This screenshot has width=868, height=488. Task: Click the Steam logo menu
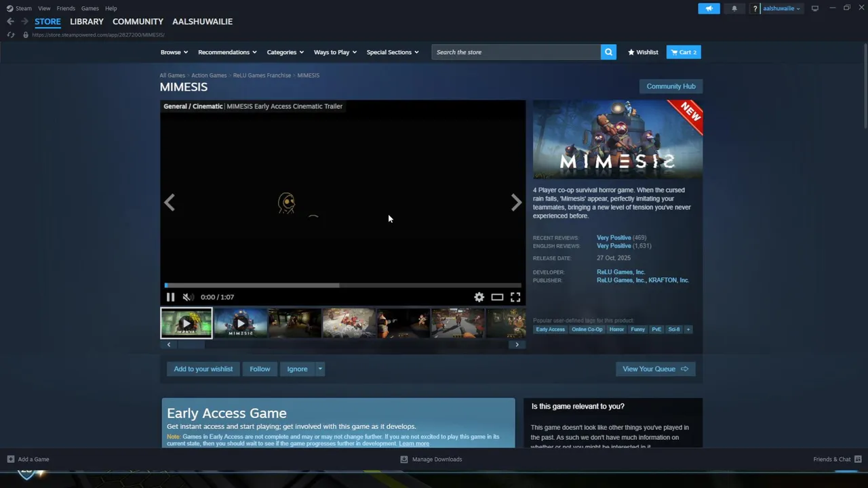coord(19,8)
